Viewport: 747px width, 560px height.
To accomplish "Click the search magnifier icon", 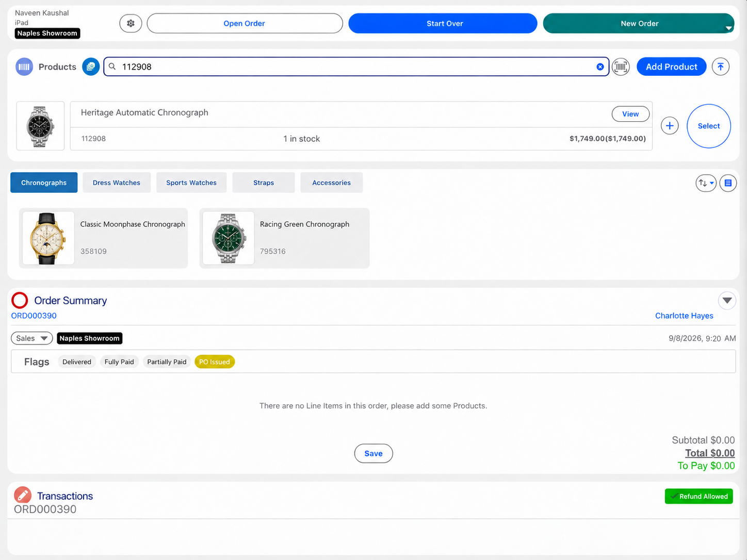I will click(x=112, y=67).
